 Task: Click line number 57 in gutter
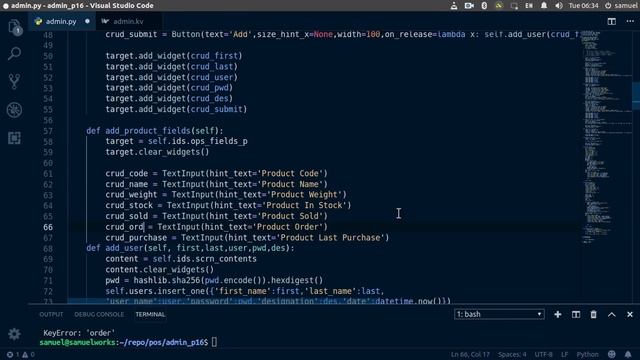click(48, 131)
